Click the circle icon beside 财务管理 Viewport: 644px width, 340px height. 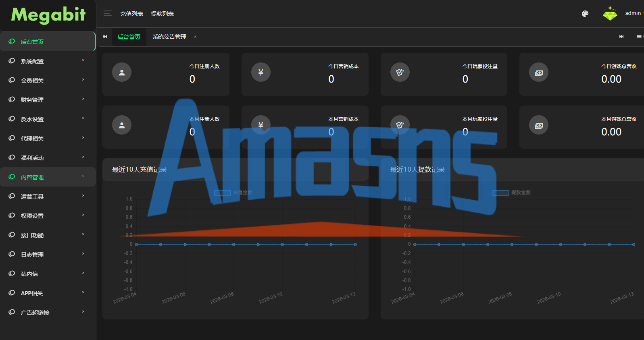(12, 100)
